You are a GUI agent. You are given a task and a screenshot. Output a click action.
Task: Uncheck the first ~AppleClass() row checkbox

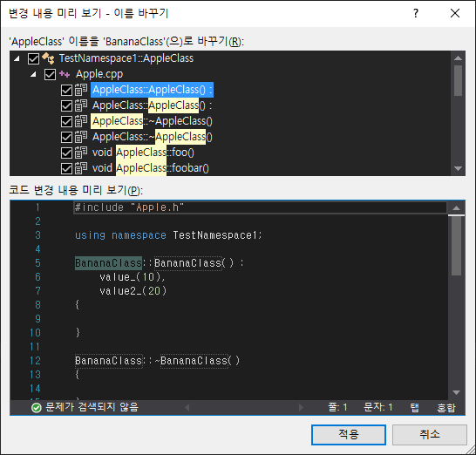tap(66, 121)
